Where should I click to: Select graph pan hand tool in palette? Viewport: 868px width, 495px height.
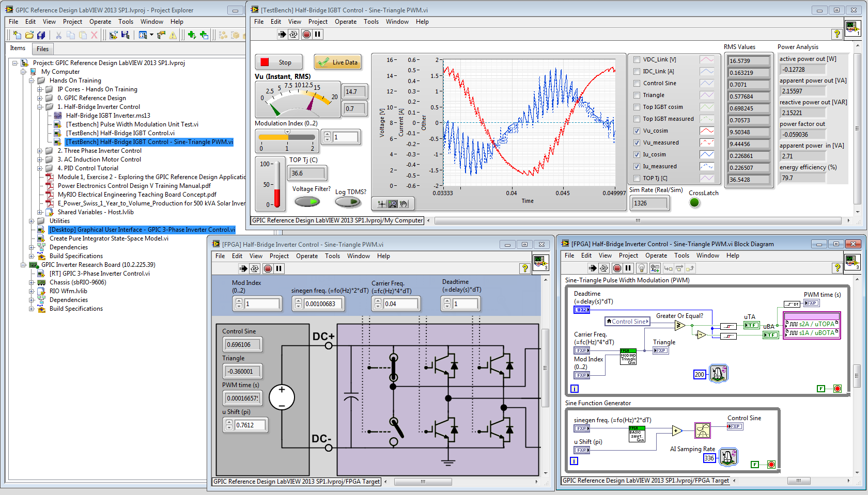click(404, 204)
